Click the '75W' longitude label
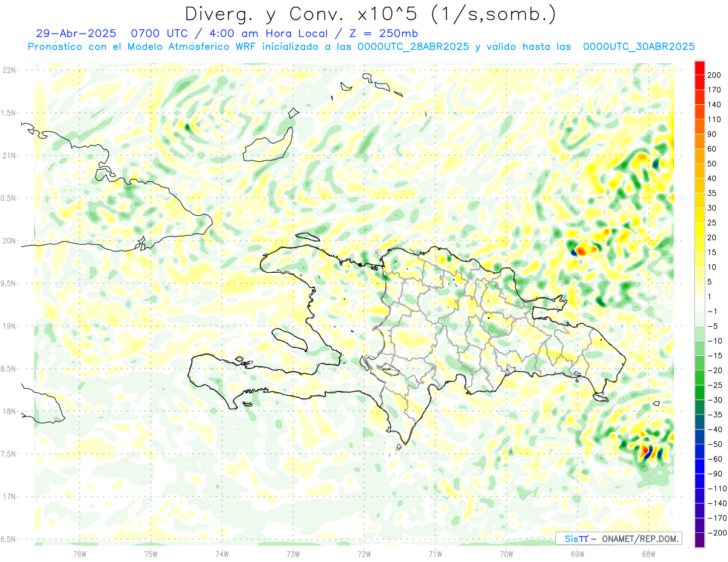 click(x=151, y=554)
